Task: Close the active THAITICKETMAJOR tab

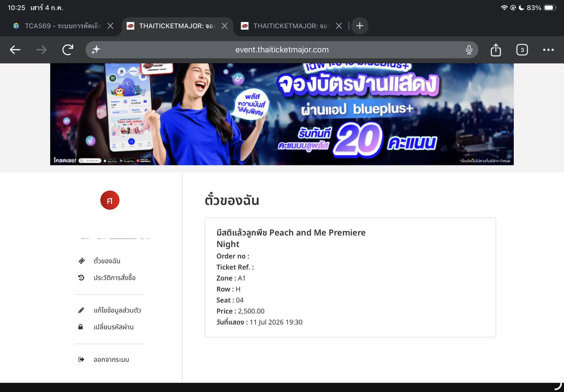Action: point(225,26)
